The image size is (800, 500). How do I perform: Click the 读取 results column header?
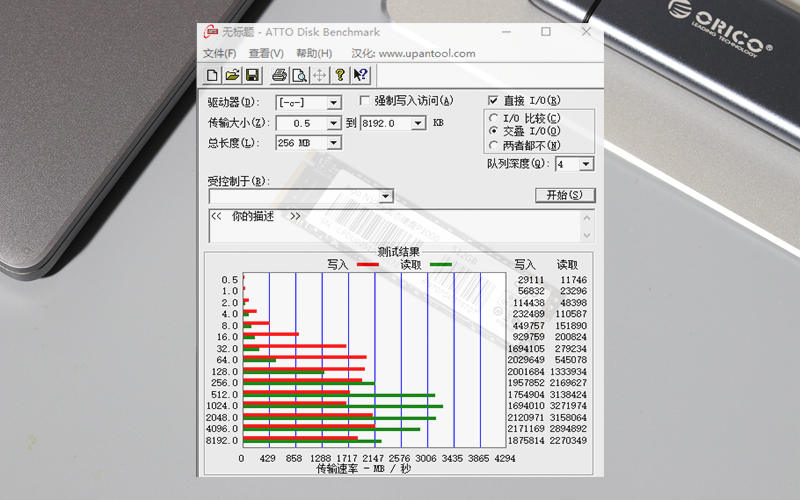(567, 264)
